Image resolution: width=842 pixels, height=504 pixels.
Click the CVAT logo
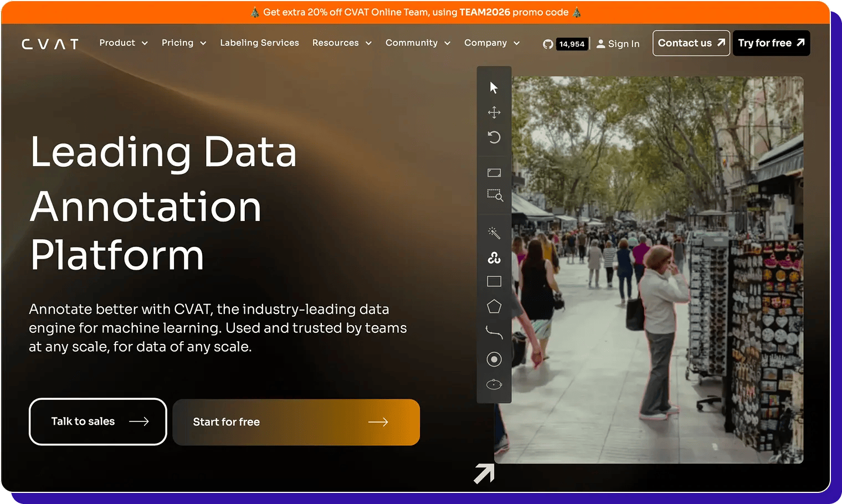tap(50, 44)
